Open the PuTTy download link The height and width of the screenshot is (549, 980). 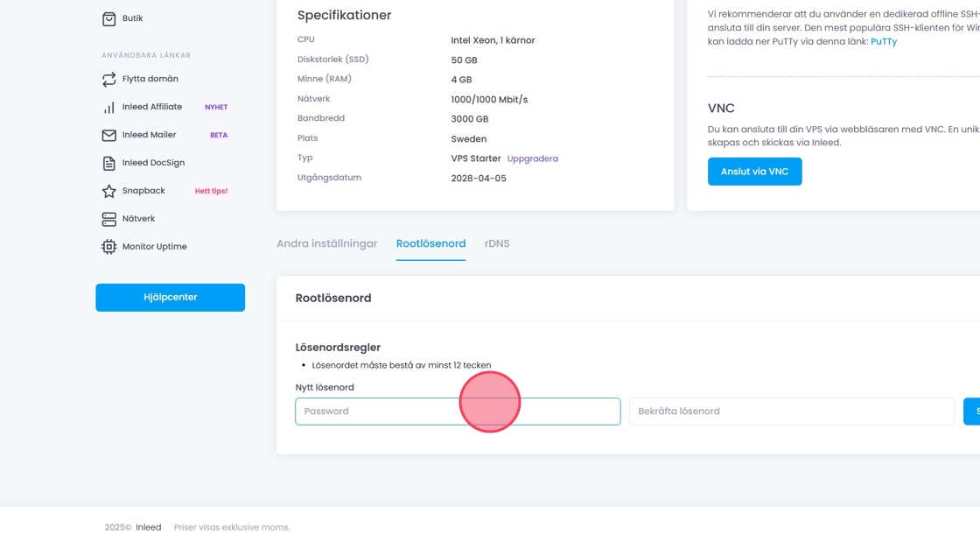883,41
